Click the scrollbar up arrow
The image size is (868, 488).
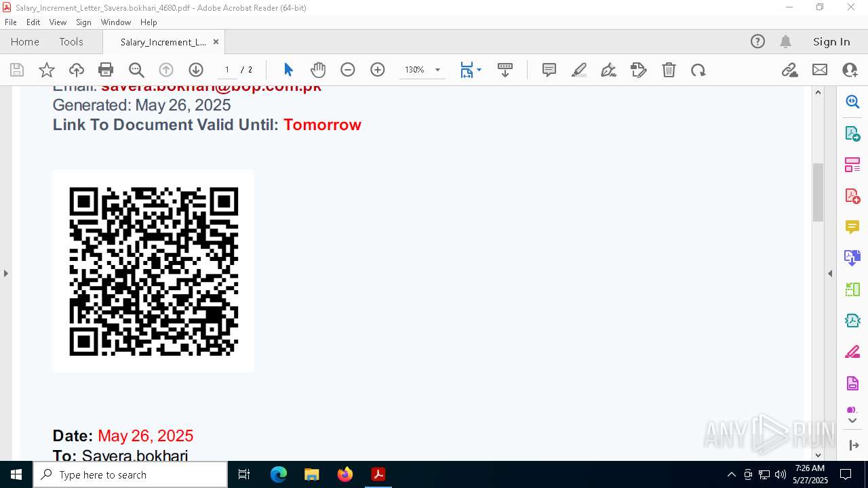pos(818,92)
